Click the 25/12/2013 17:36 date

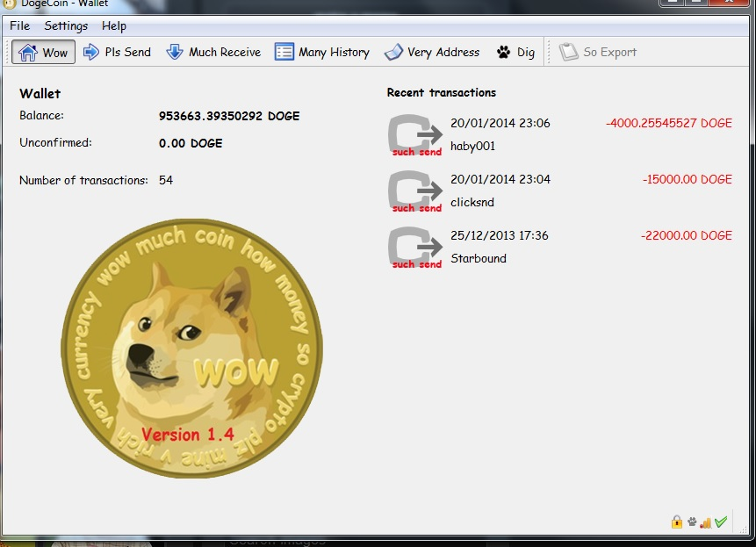(499, 235)
